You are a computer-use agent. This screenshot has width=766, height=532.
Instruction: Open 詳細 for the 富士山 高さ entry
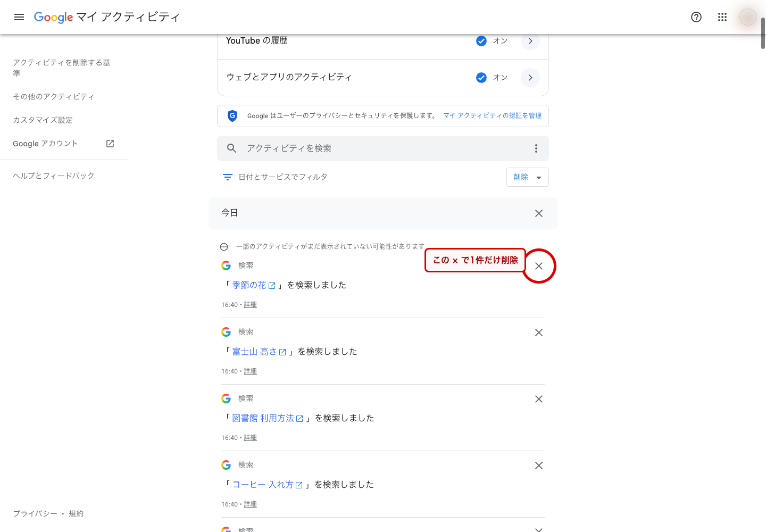point(250,371)
